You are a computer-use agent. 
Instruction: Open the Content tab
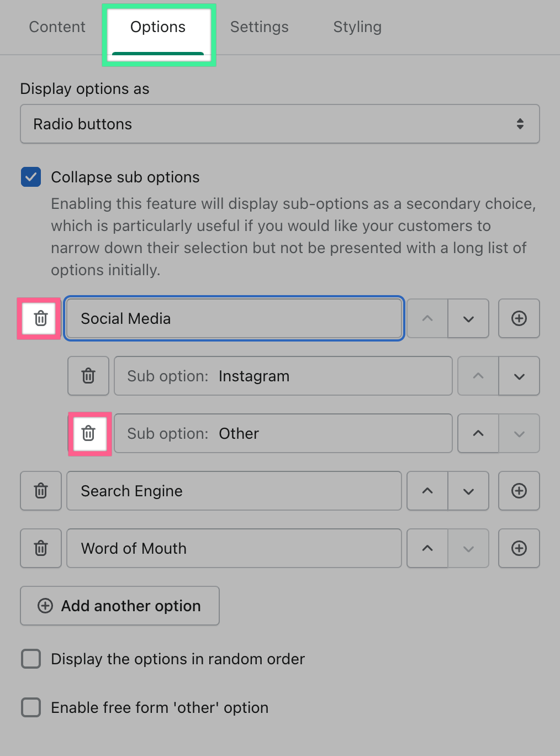pyautogui.click(x=57, y=27)
